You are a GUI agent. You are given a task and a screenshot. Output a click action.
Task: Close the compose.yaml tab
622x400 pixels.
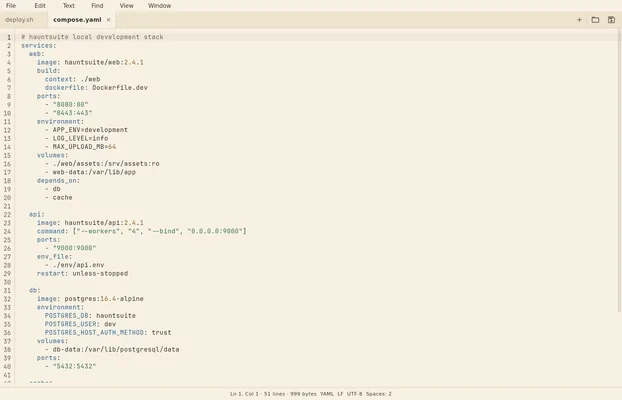click(x=108, y=20)
